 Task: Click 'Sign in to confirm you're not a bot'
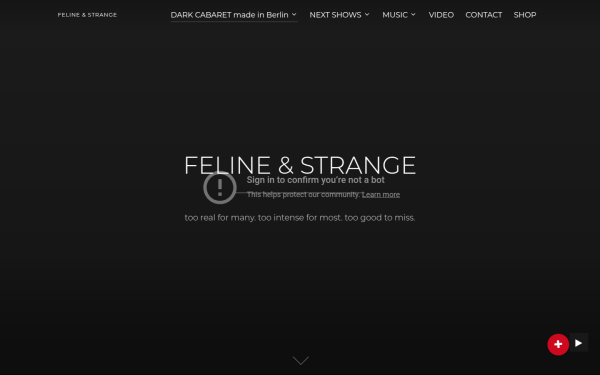click(316, 180)
